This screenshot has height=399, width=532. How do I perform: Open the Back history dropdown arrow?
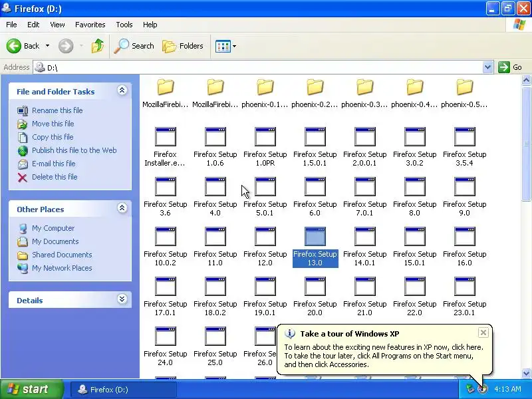47,46
